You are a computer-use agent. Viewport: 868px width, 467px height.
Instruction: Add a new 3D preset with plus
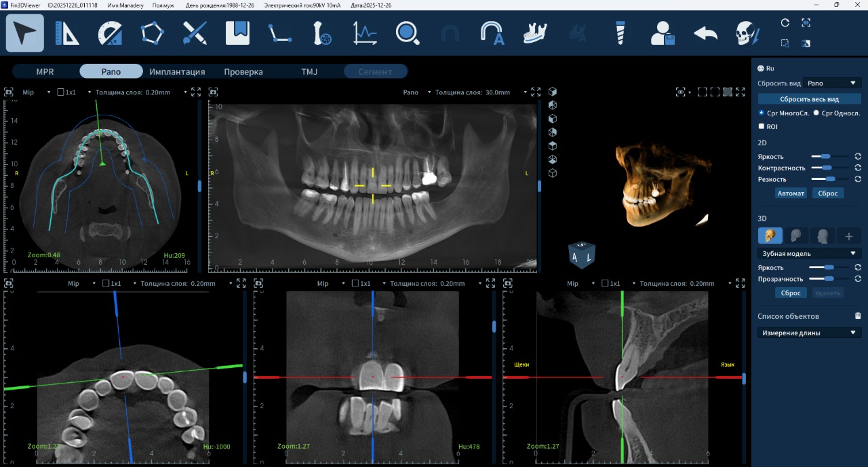click(x=849, y=236)
